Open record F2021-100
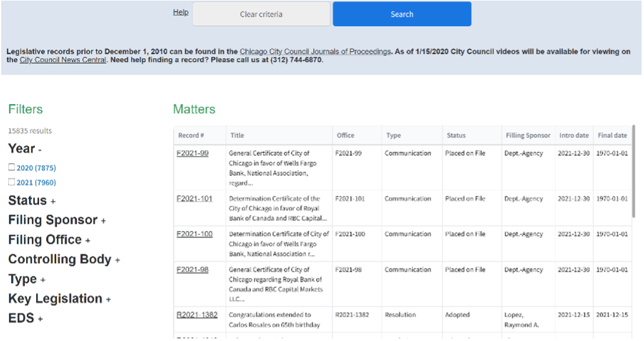 pyautogui.click(x=194, y=234)
